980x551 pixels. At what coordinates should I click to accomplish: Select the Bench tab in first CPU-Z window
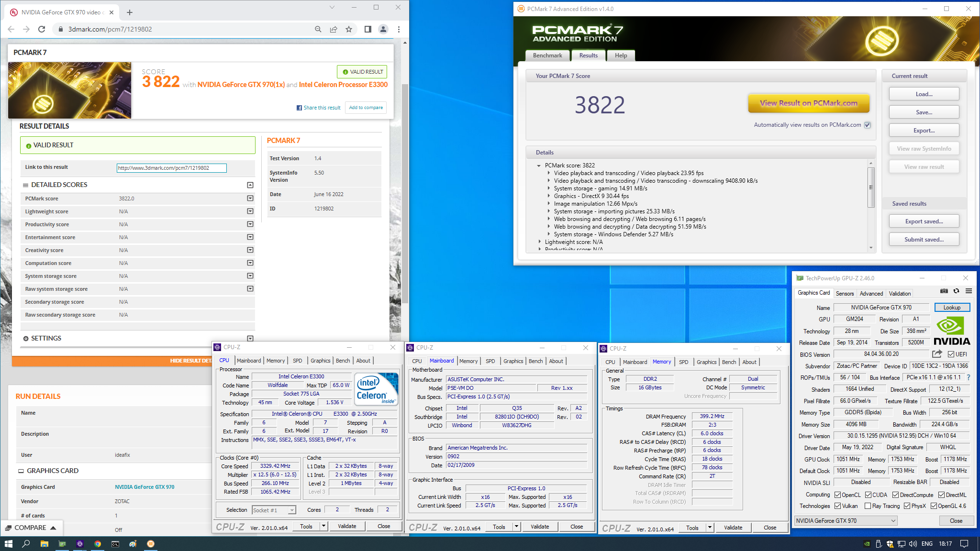(x=343, y=361)
